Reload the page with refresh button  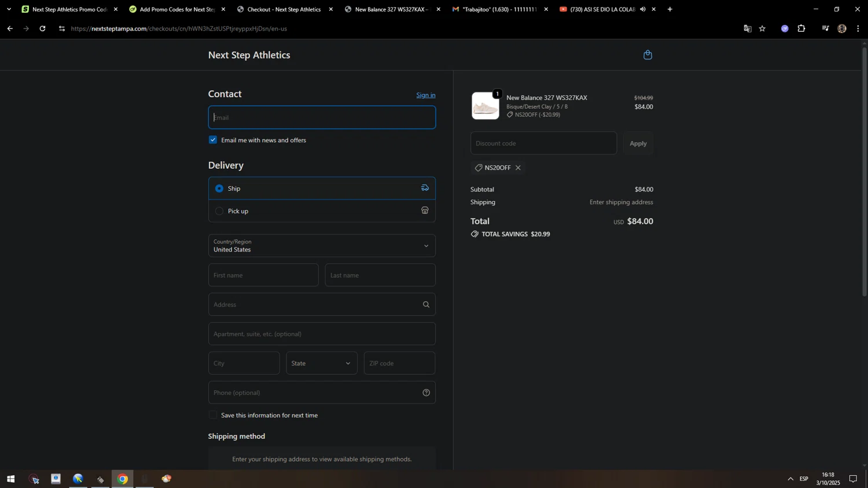click(x=42, y=28)
